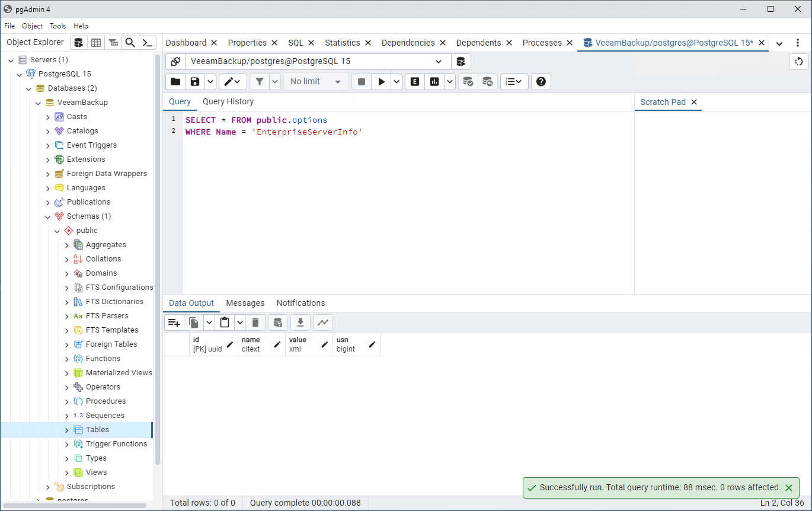Open the filter options dropdown arrow
The height and width of the screenshot is (511, 812).
tap(275, 82)
